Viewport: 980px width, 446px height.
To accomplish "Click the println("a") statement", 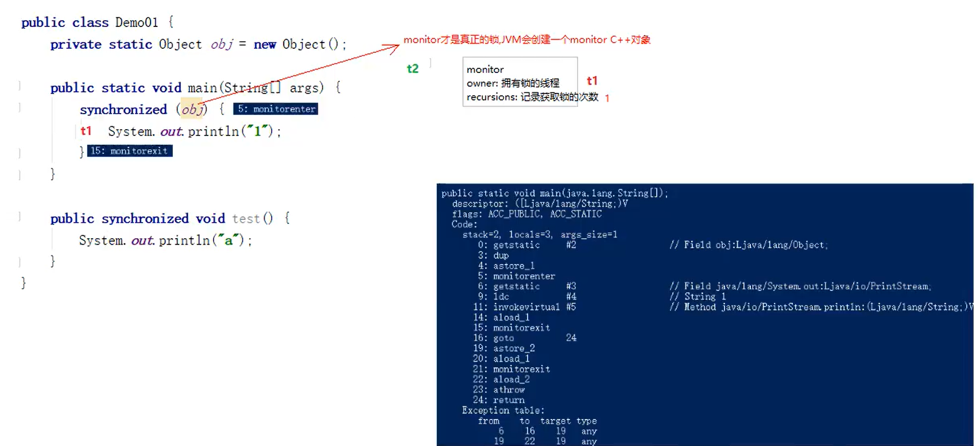I will [x=165, y=241].
